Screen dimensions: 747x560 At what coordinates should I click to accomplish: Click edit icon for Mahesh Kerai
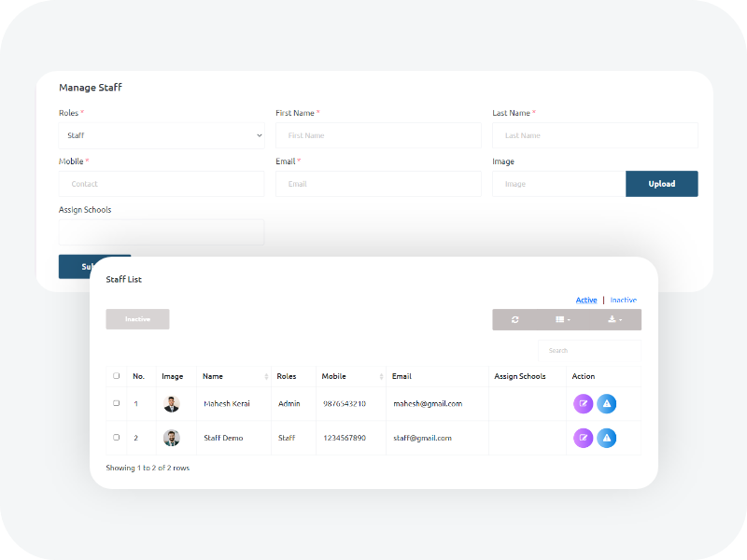click(x=583, y=404)
